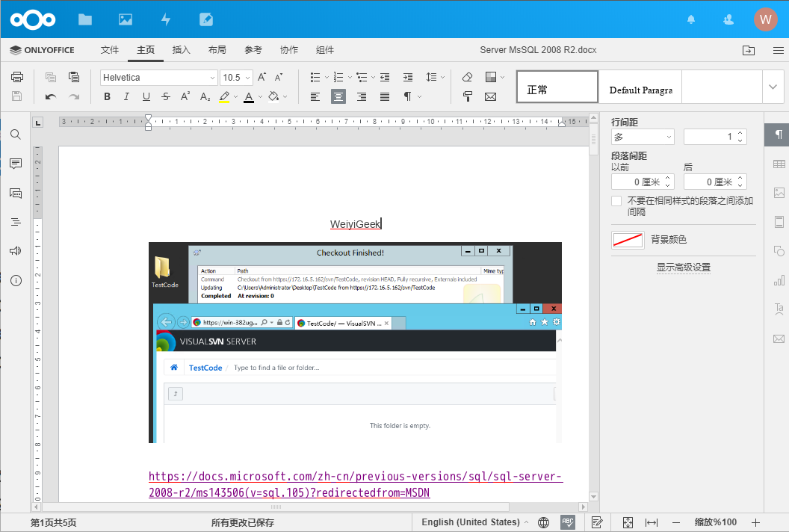Viewport: 789px width, 532px height.
Task: Decrease the font size
Action: click(x=279, y=77)
